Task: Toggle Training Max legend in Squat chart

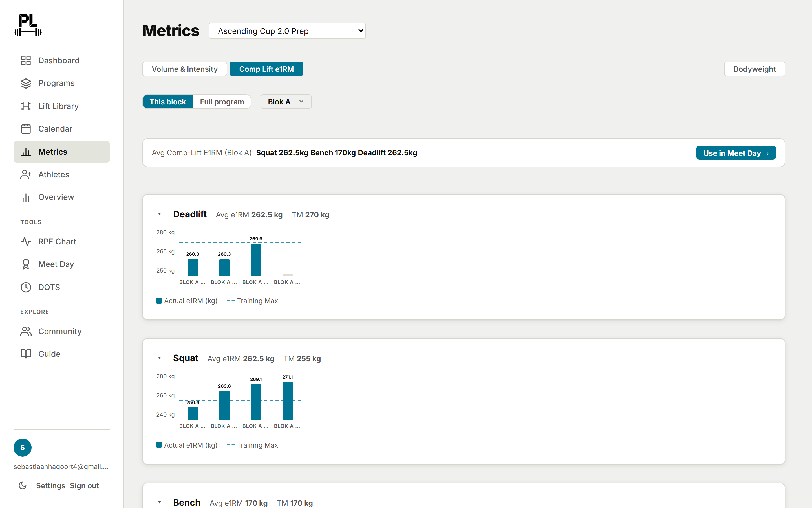Action: tap(252, 445)
